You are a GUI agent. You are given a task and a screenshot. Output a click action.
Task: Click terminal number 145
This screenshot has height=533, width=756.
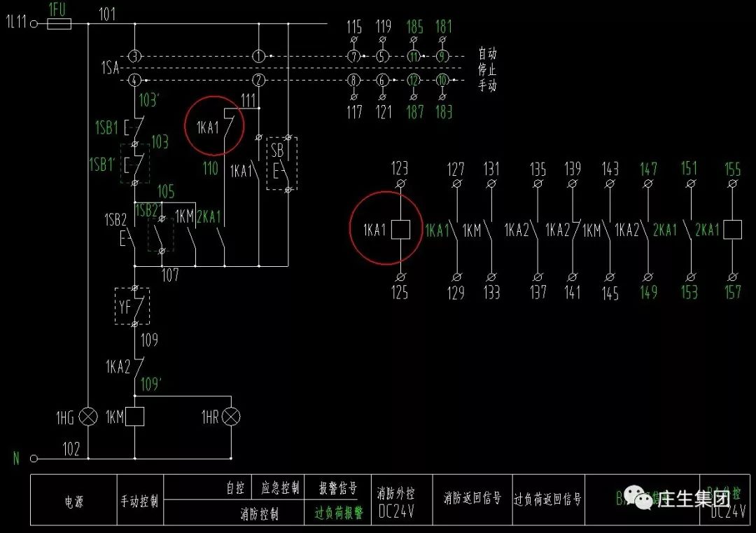(x=610, y=293)
